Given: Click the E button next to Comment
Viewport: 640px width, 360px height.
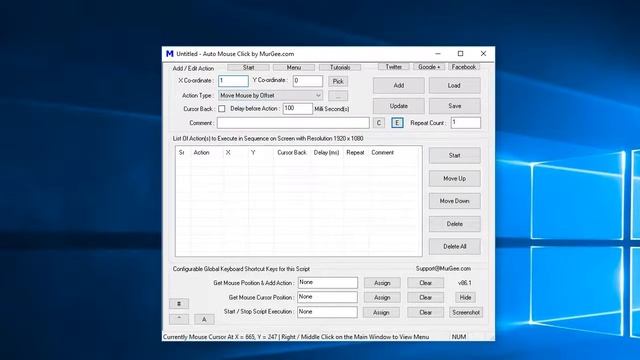Looking at the screenshot, I should pos(397,123).
